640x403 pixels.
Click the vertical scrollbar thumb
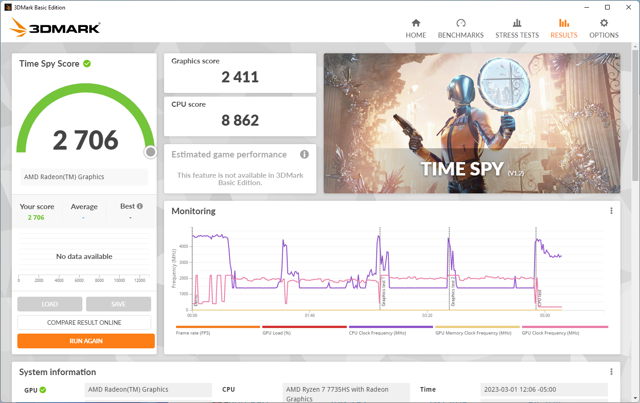coord(636,114)
